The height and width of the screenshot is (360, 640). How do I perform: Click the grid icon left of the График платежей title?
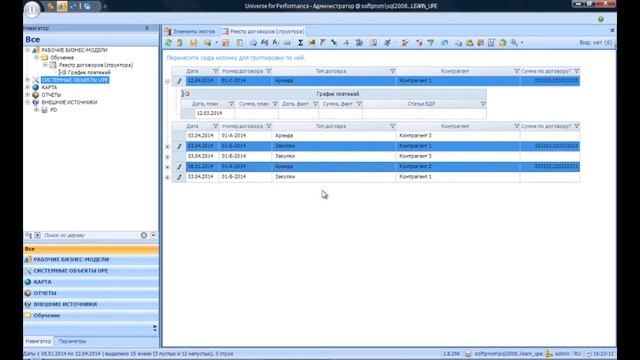[x=186, y=94]
